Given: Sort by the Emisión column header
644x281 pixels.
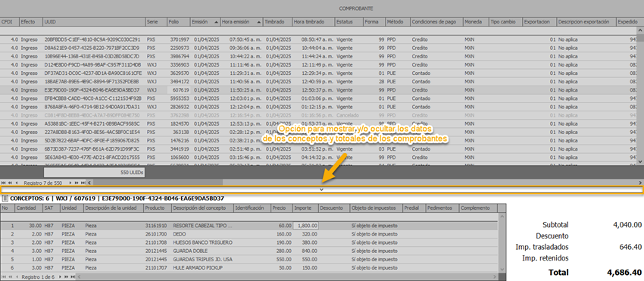Looking at the screenshot, I should pos(205,22).
